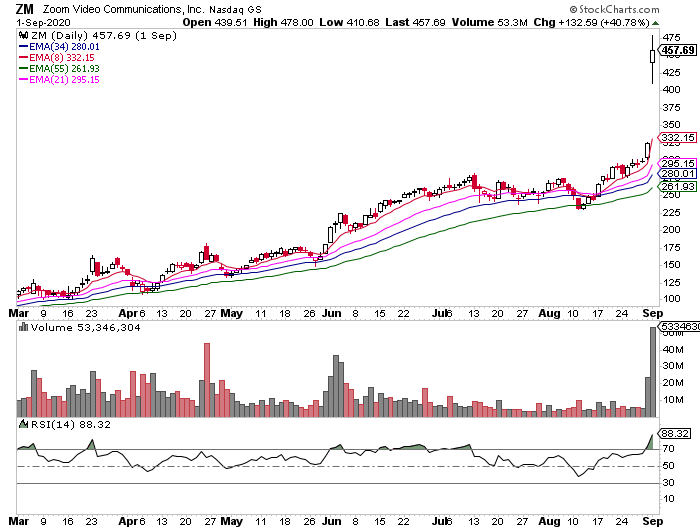Click the ZM ticker symbol at top left
The image size is (700, 530).
(25, 9)
